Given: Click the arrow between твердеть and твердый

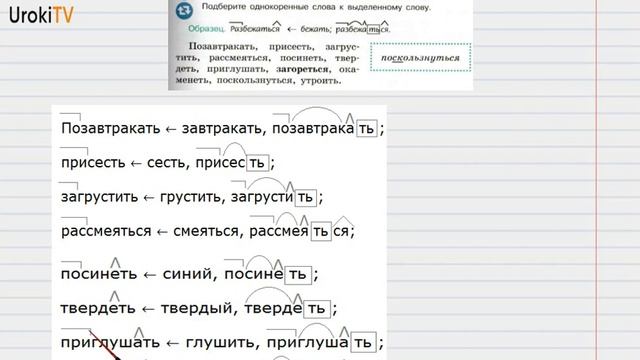Looking at the screenshot, I should click(148, 309).
